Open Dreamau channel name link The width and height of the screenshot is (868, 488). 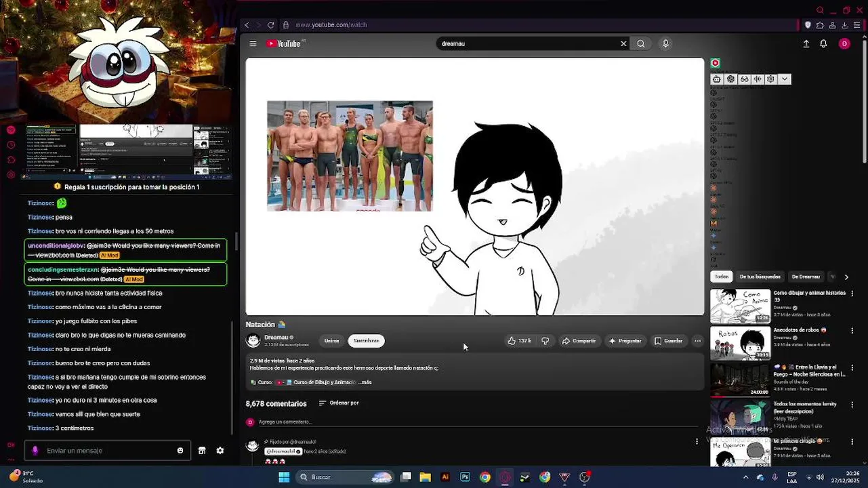(276, 338)
